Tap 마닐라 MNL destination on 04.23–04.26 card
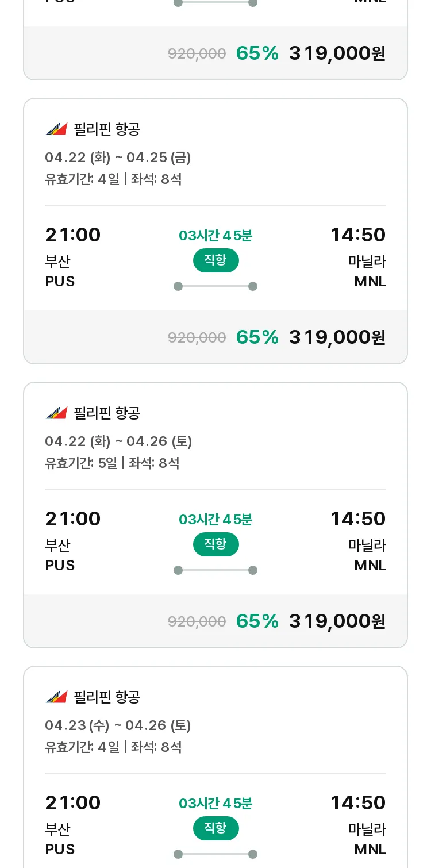 (367, 839)
